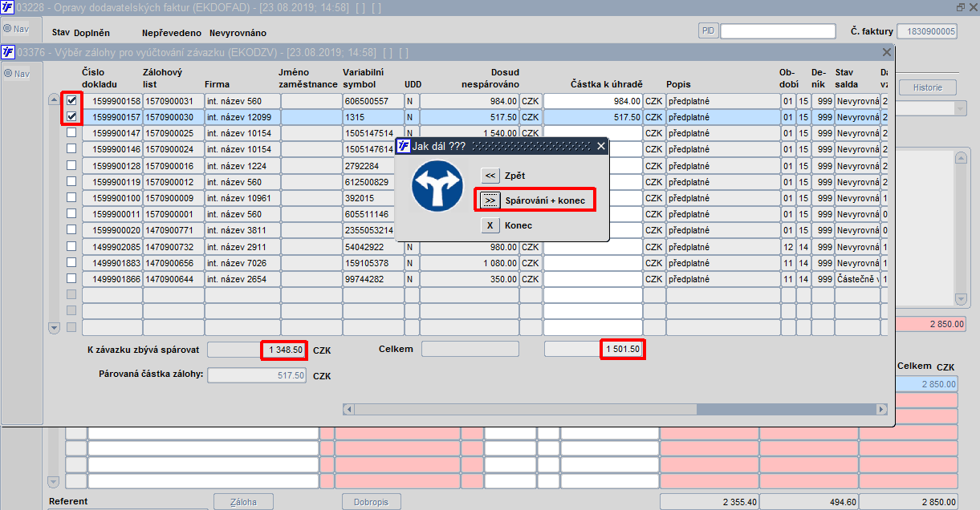Viewport: 980px width, 510px height.
Task: Check the checkbox for document 1599900147
Action: (71, 133)
